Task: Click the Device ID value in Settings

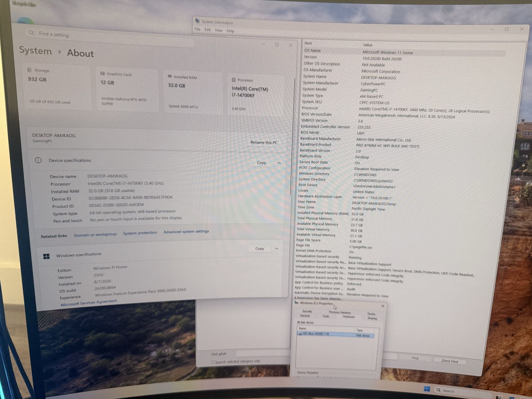Action: [131, 198]
